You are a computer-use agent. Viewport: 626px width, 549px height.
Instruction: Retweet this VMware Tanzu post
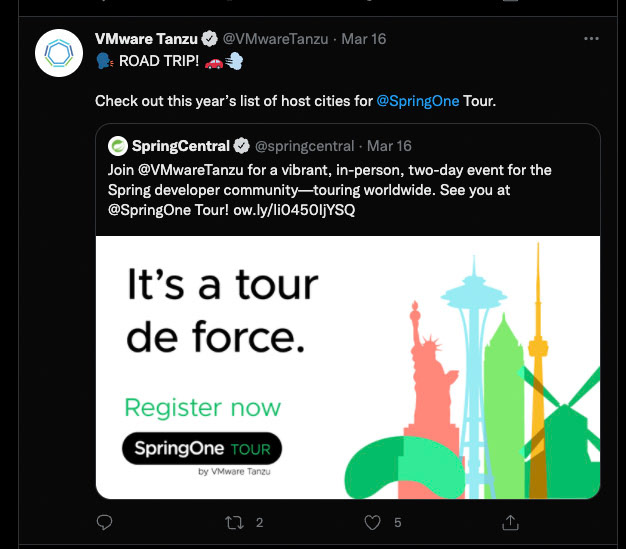(237, 522)
